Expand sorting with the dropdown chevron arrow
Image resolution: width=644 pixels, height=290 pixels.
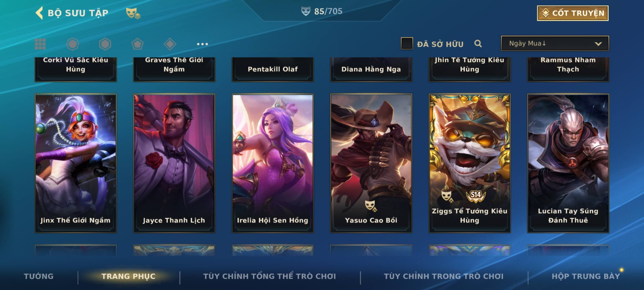point(598,44)
